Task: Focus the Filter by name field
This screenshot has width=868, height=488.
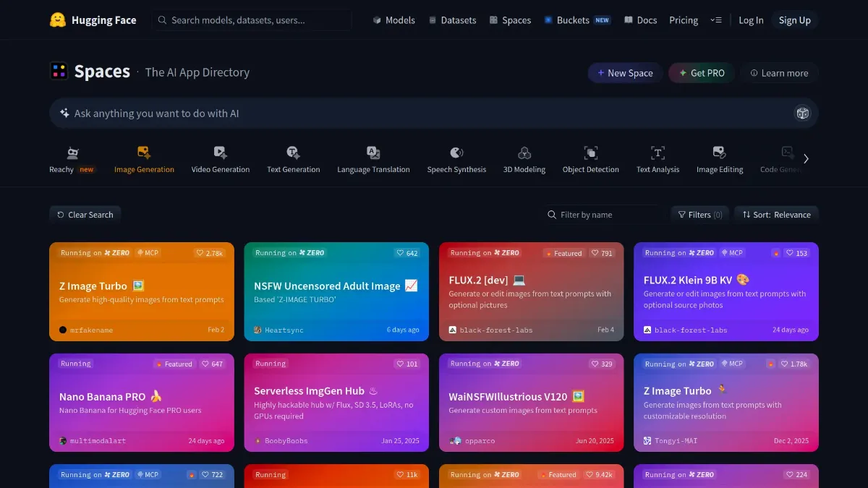Action: click(604, 215)
